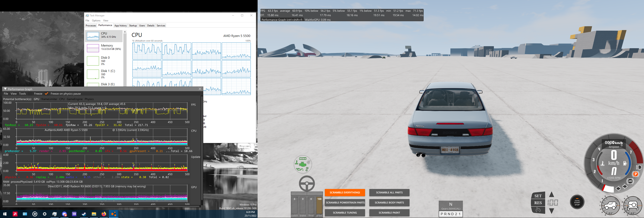The image size is (644, 218).
Task: Click the PRND21 gear selector display
Action: point(451,214)
